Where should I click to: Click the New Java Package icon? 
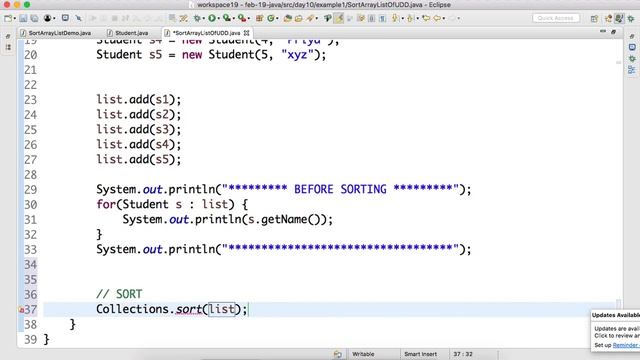click(259, 18)
